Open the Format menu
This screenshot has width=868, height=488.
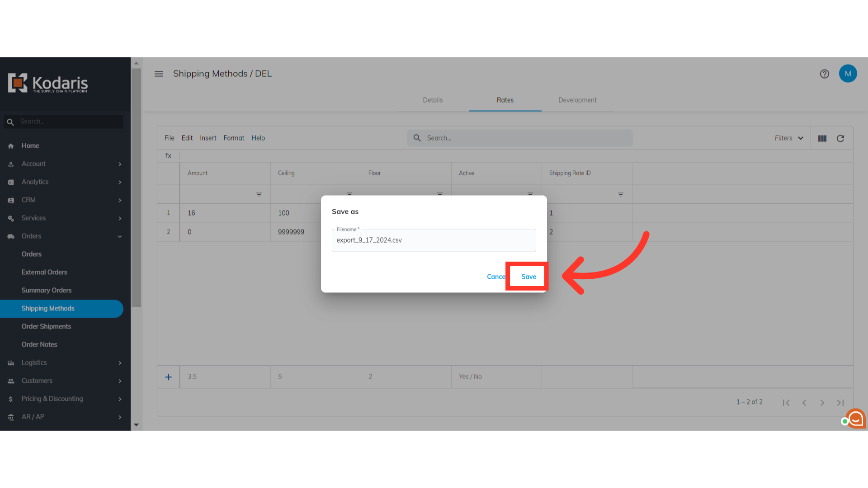pos(233,138)
